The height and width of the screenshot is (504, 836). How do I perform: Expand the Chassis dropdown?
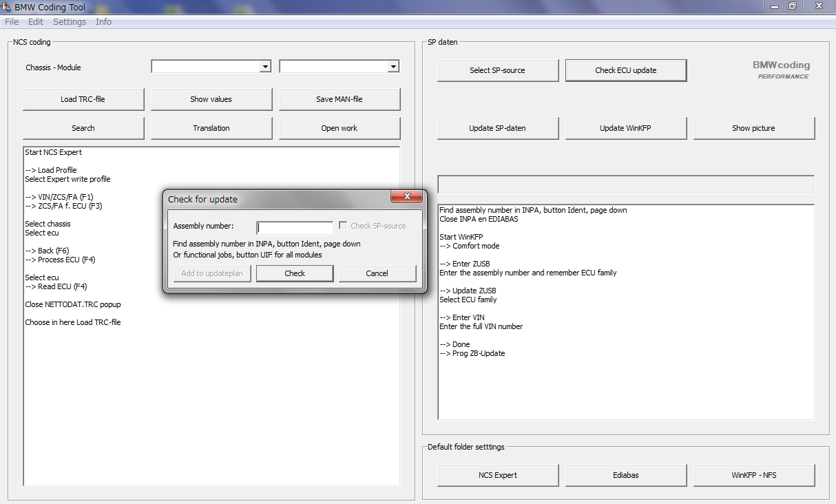pyautogui.click(x=265, y=67)
